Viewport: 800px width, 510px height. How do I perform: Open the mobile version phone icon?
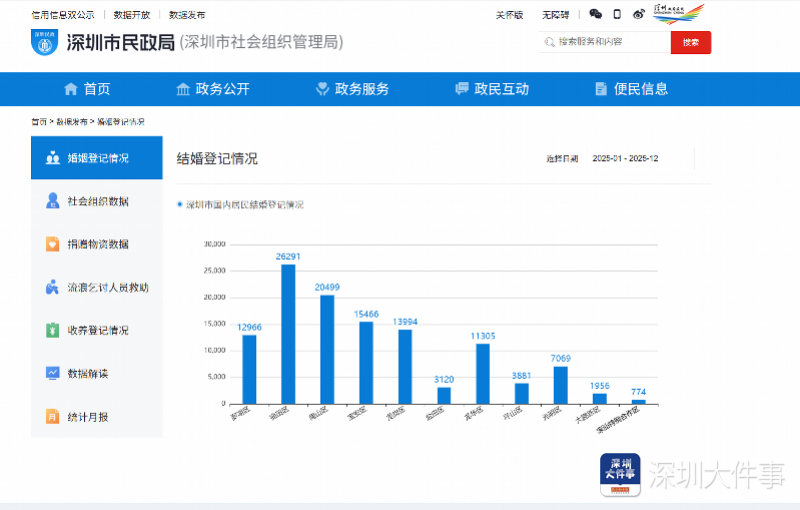617,14
